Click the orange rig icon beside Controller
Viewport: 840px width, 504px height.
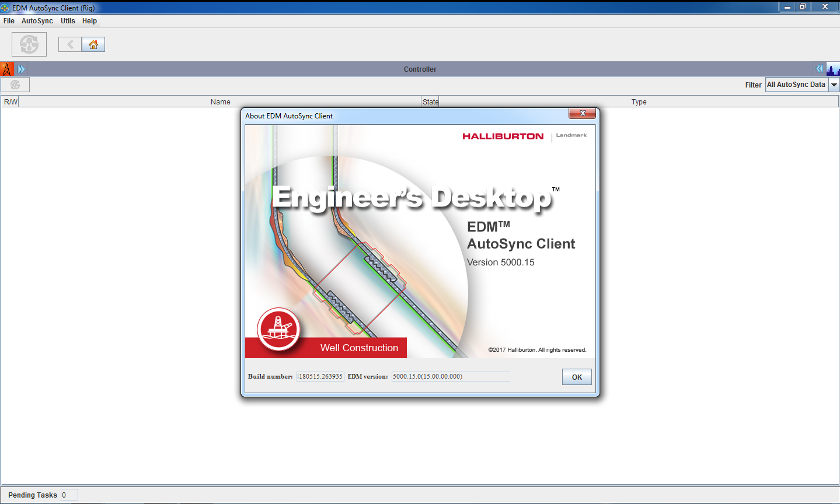tap(7, 69)
